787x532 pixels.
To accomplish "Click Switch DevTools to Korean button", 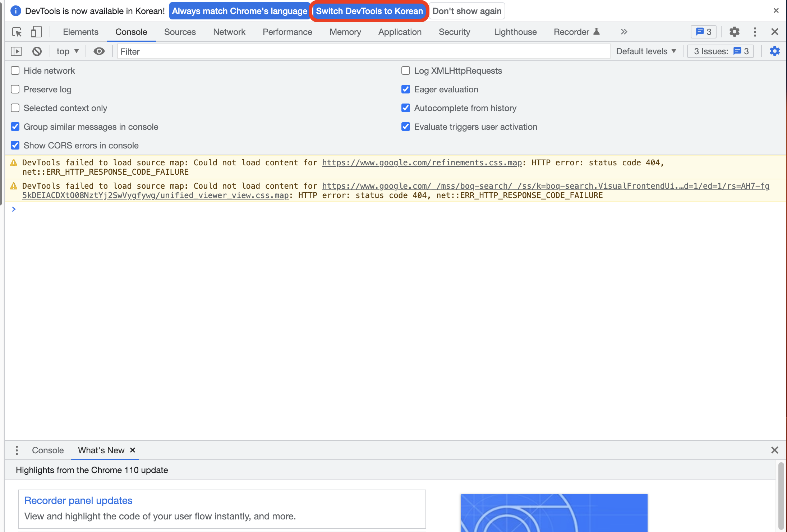I will click(369, 11).
